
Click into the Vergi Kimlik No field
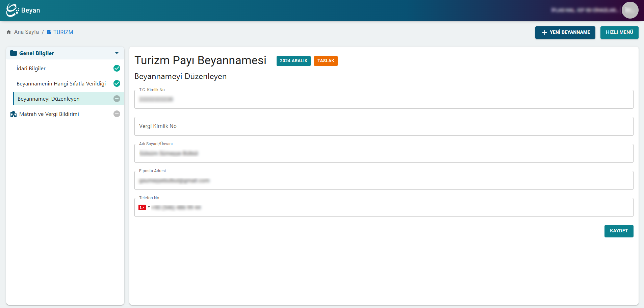coord(384,126)
